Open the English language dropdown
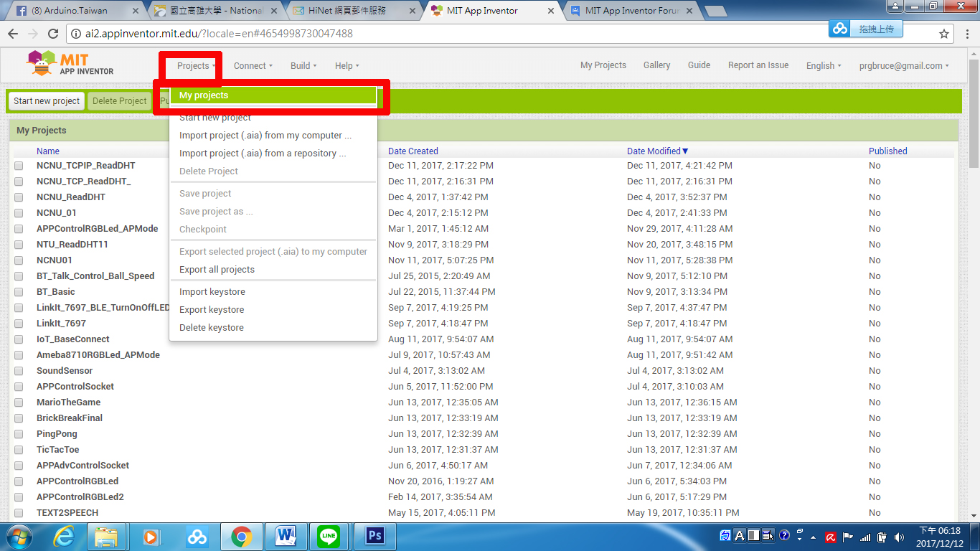 824,66
